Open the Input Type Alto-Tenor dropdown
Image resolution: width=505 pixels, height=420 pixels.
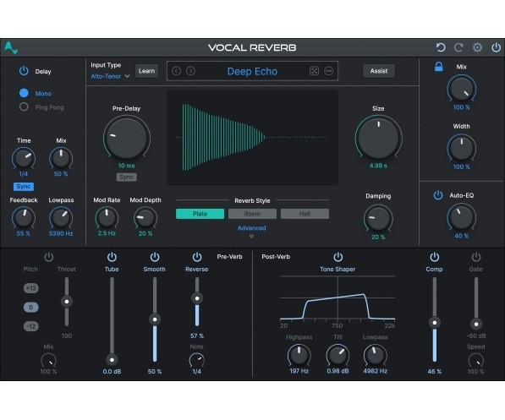[x=110, y=76]
